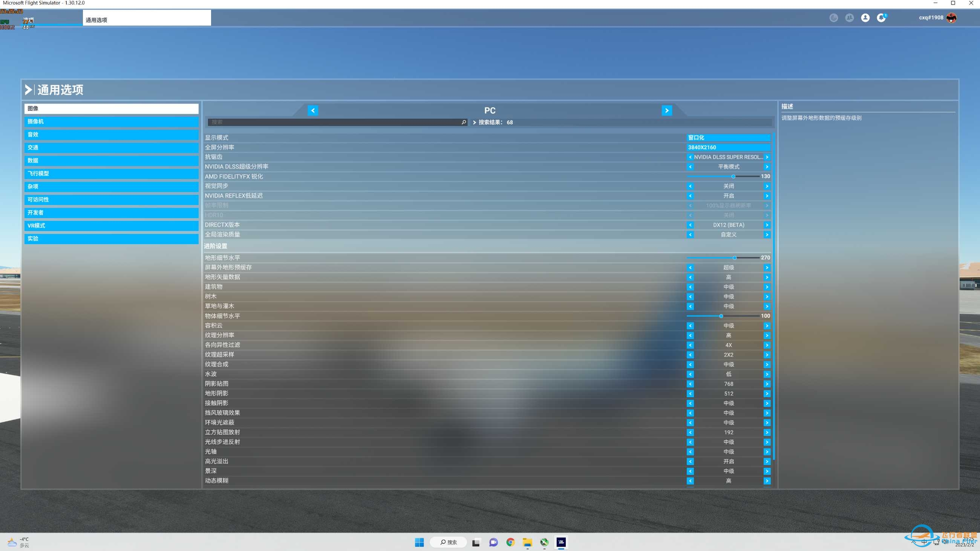
Task: Change 抗锯齿 option with right chevron
Action: (x=767, y=157)
